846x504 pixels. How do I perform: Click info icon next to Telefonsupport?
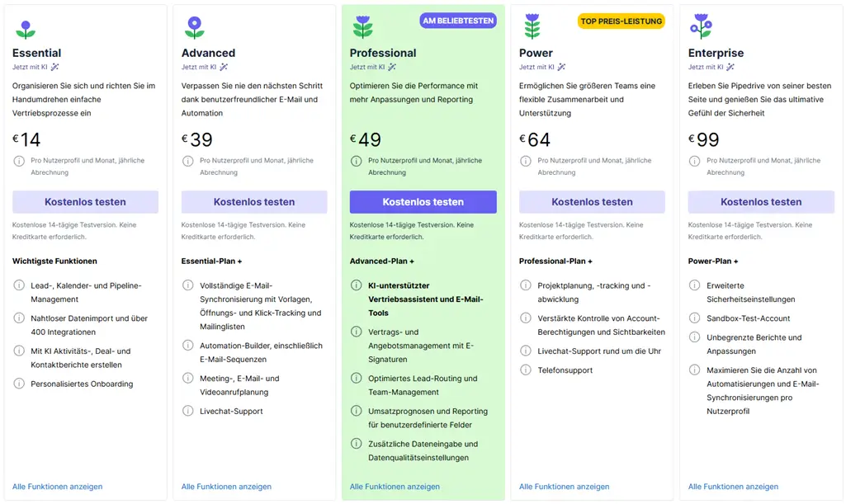coord(525,370)
